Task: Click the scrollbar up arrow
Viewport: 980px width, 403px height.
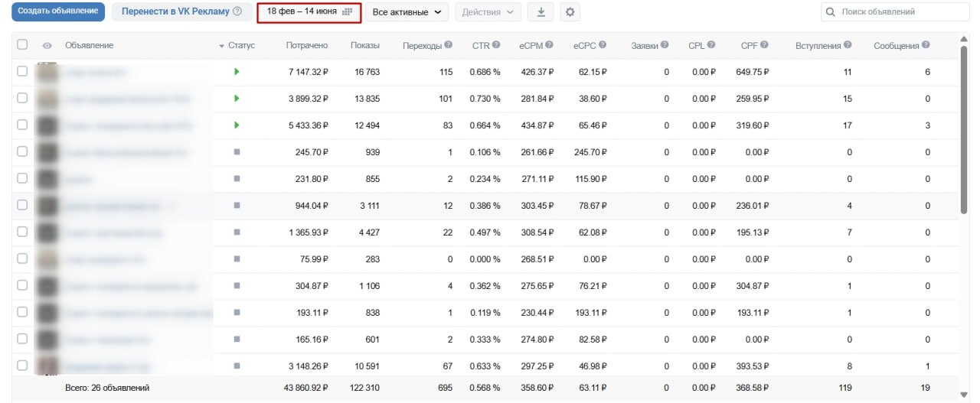Action: [963, 39]
